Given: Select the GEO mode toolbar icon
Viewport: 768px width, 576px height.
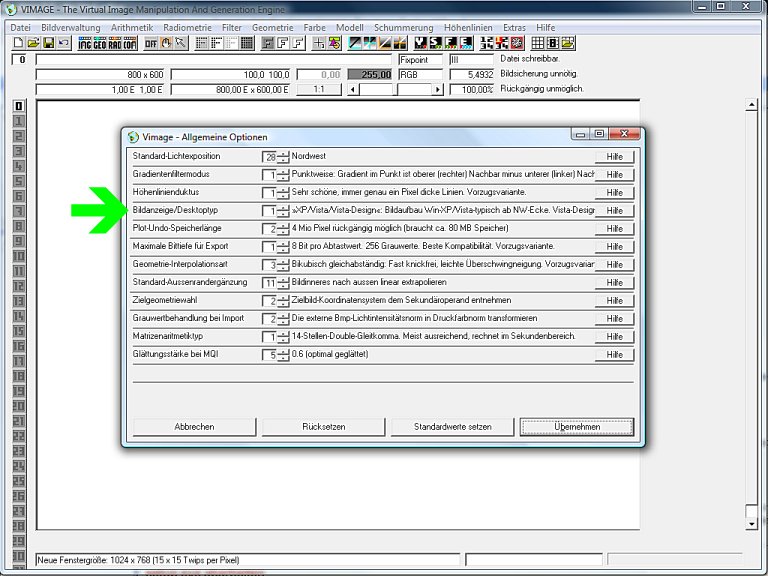Looking at the screenshot, I should (x=100, y=43).
